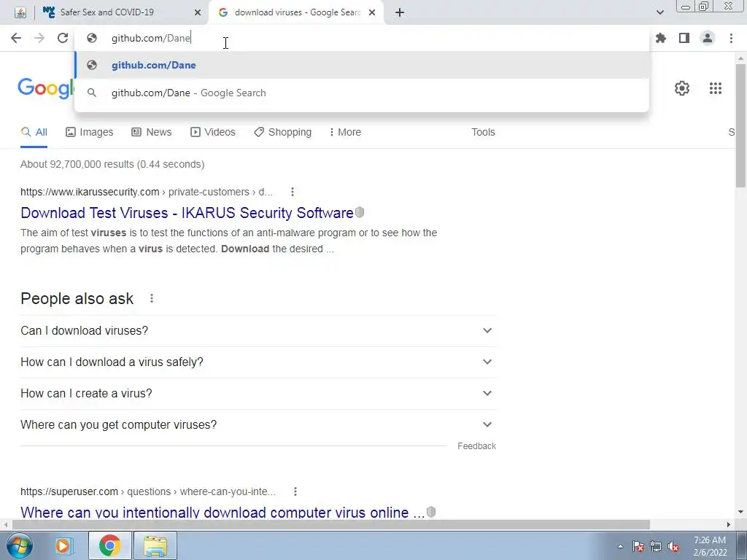Screen dimensions: 747x560
Task: Open the taskbar clock showing 7:26 AM
Action: [x=710, y=546]
